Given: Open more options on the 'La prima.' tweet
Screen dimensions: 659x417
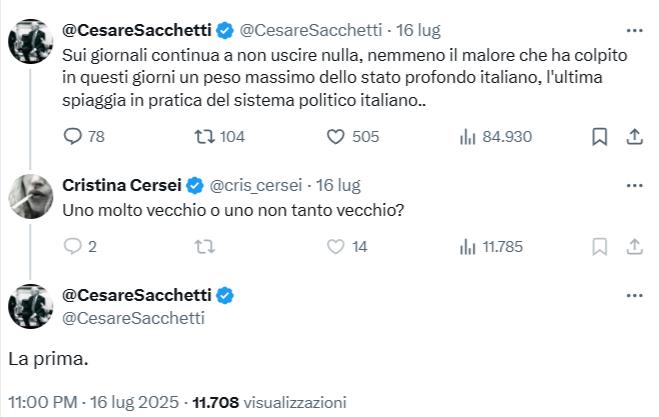Looking at the screenshot, I should click(x=635, y=296).
